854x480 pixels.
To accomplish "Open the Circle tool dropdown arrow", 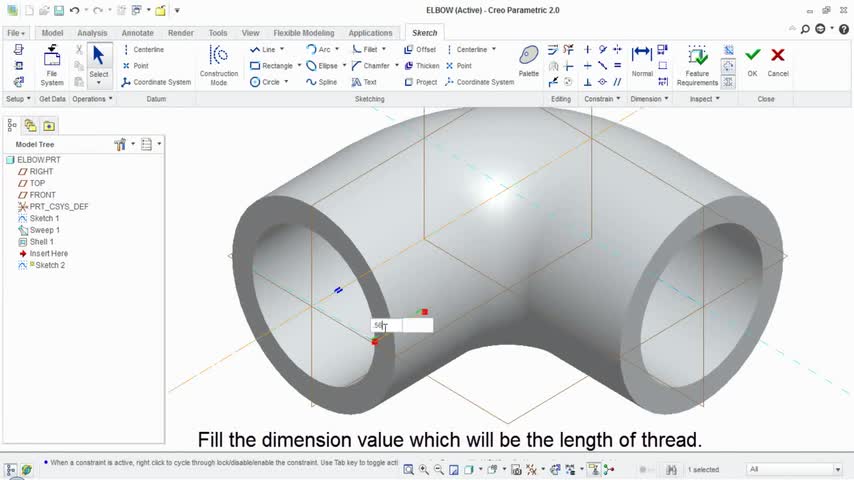I will pyautogui.click(x=286, y=82).
